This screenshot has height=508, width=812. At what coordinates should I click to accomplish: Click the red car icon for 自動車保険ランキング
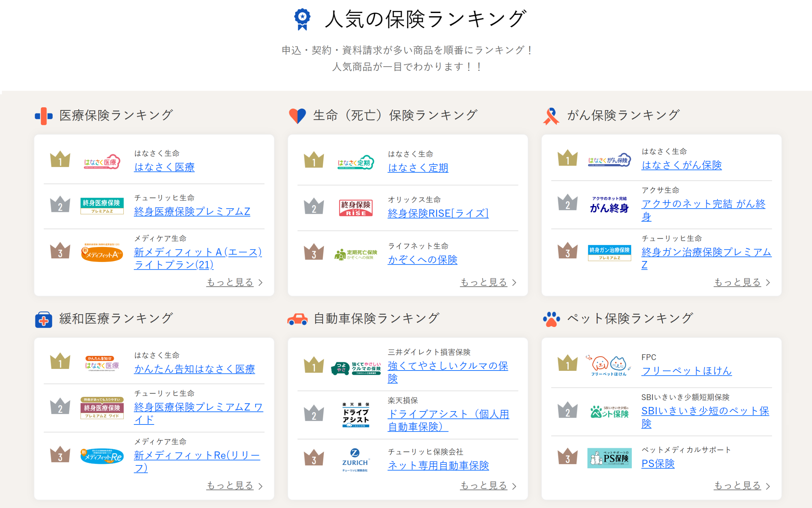(297, 319)
